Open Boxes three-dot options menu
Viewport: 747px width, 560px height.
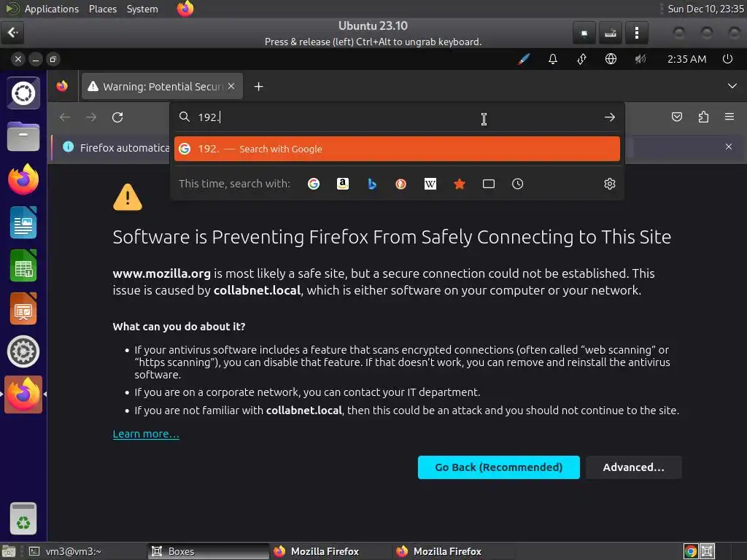tap(636, 33)
